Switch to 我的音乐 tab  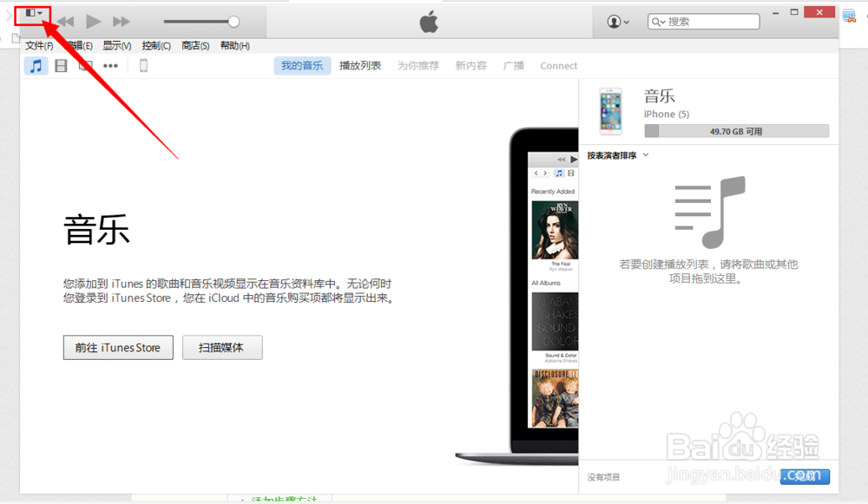302,65
